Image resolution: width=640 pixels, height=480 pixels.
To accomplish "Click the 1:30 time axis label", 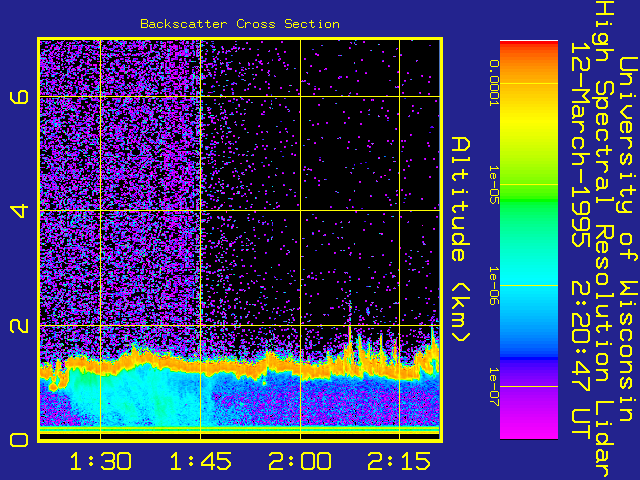I will tap(101, 461).
